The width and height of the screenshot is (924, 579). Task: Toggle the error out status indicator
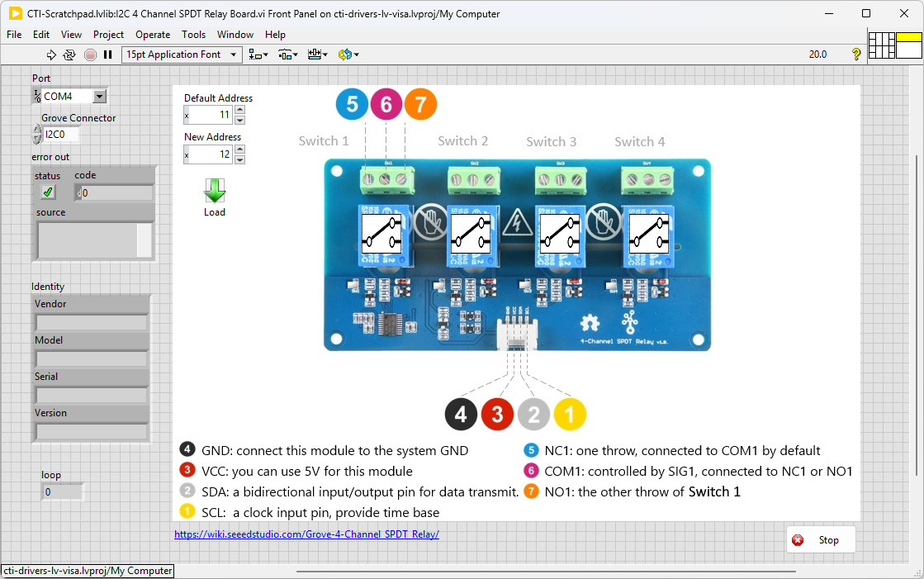47,191
